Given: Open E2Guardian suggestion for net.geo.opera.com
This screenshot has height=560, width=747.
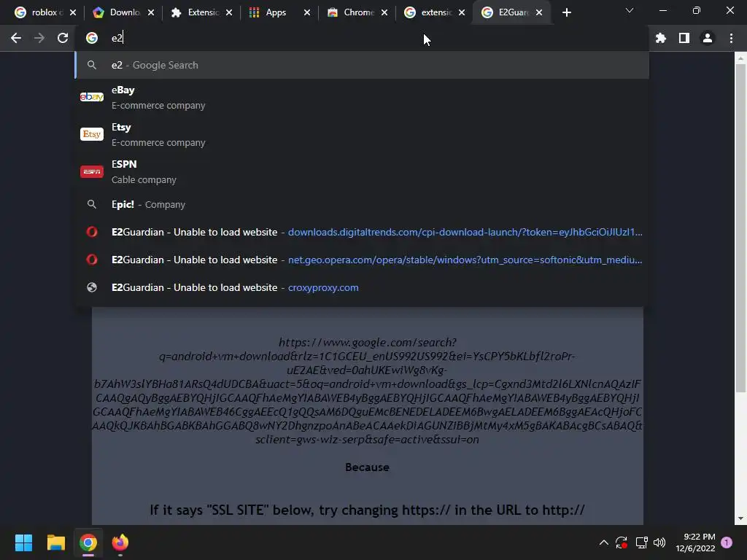Looking at the screenshot, I should [x=362, y=260].
